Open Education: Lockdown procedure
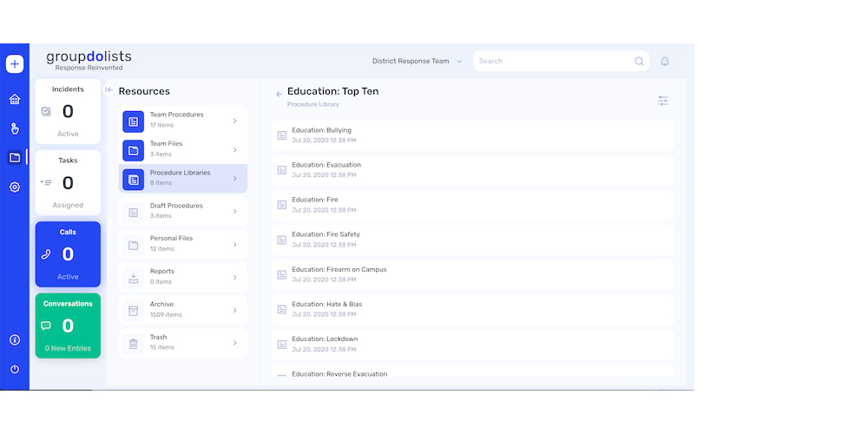 click(473, 345)
